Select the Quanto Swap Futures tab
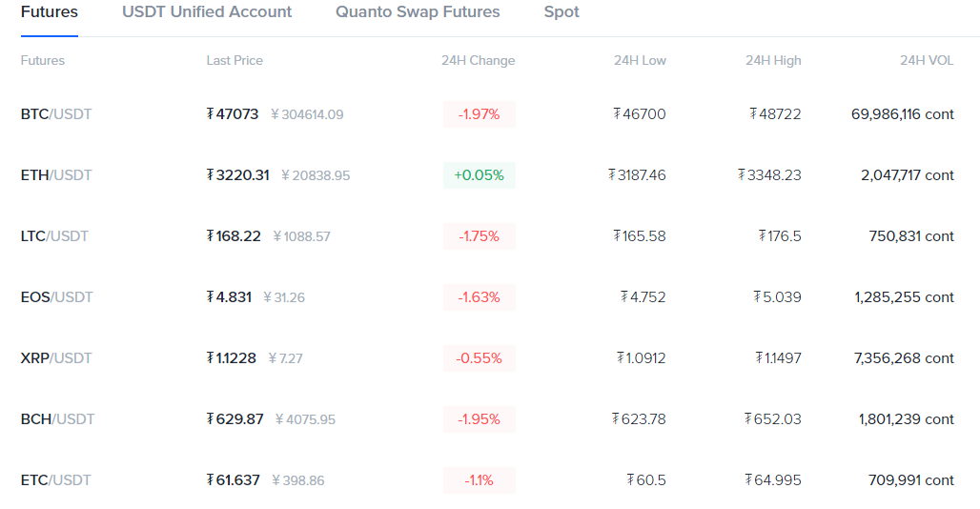980x509 pixels. coord(418,12)
